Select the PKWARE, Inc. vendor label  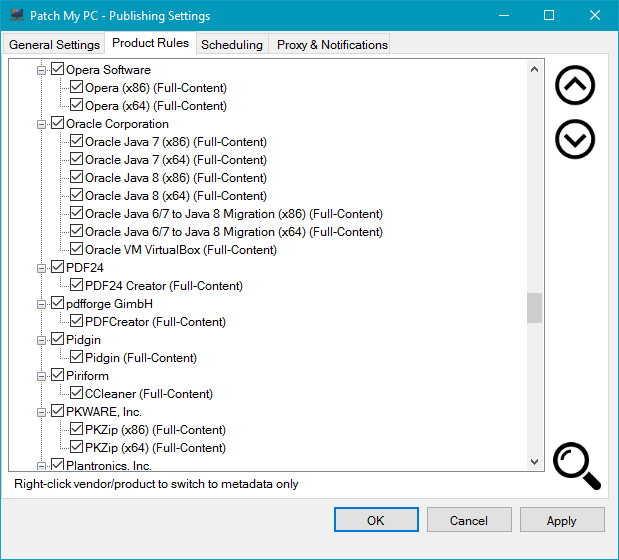(104, 412)
